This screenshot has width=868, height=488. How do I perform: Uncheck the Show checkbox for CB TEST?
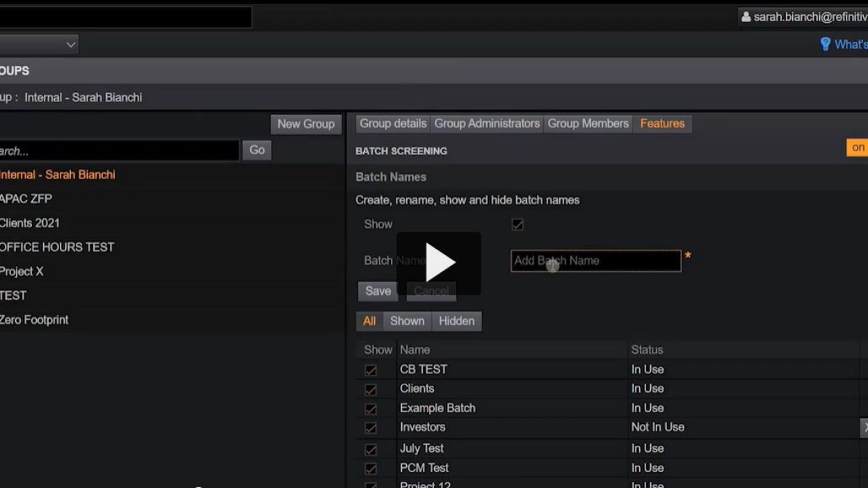(x=371, y=370)
